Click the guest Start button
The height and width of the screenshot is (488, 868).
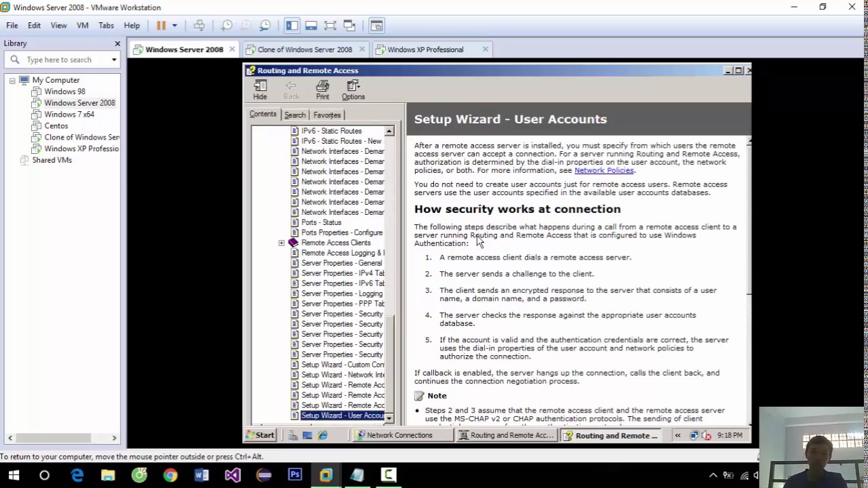(260, 435)
